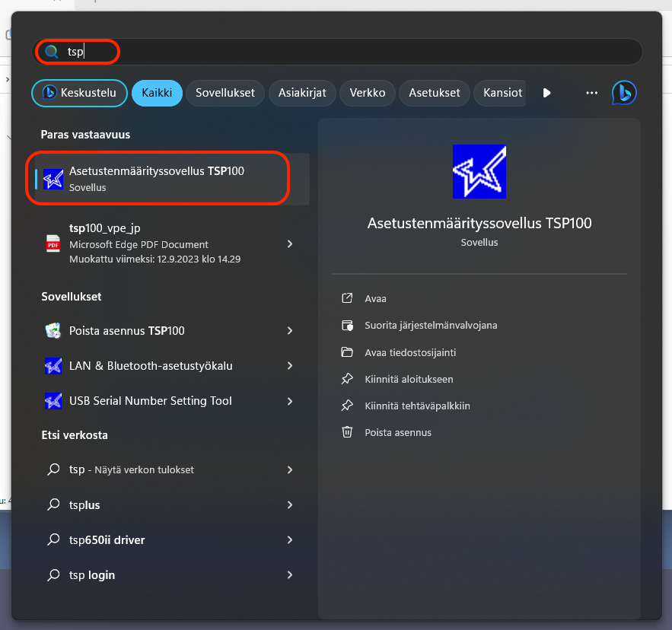The height and width of the screenshot is (630, 672).
Task: Open LAN & Bluetooth-asetustyökalu result
Action: tap(172, 365)
